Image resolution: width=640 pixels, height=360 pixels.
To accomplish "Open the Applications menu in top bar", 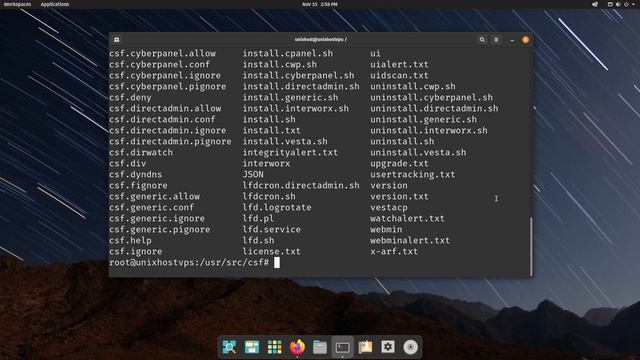I will point(55,4).
